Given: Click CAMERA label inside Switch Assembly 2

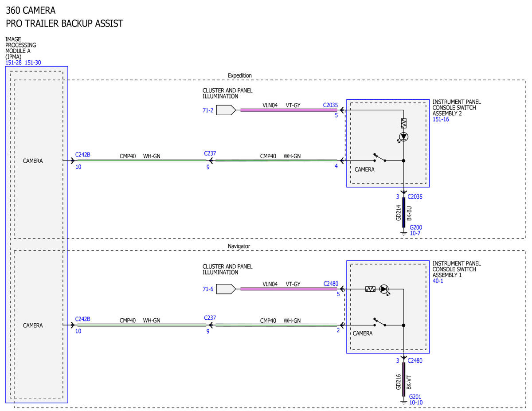Looking at the screenshot, I should 364,169.
